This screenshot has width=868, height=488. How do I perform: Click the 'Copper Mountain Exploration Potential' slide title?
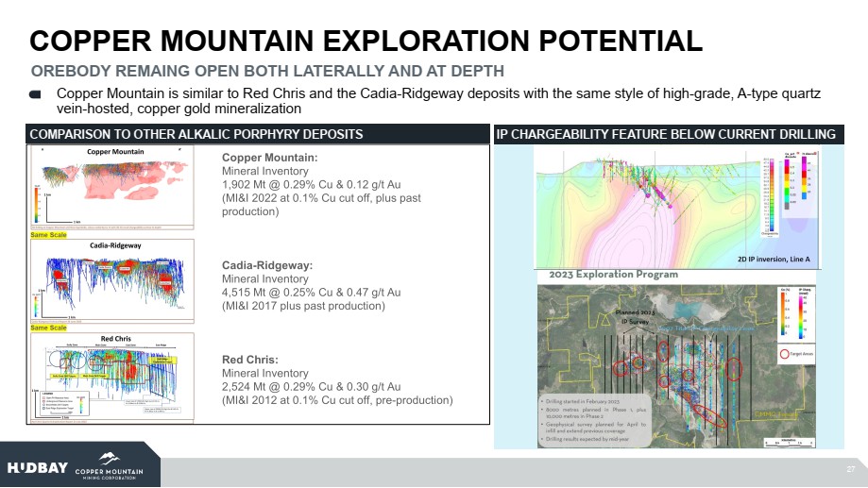pos(366,40)
